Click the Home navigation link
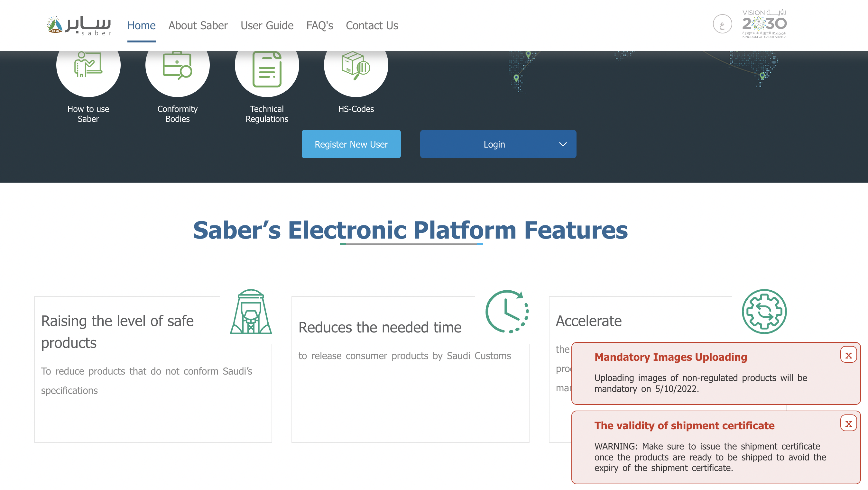The width and height of the screenshot is (868, 490). pyautogui.click(x=141, y=25)
